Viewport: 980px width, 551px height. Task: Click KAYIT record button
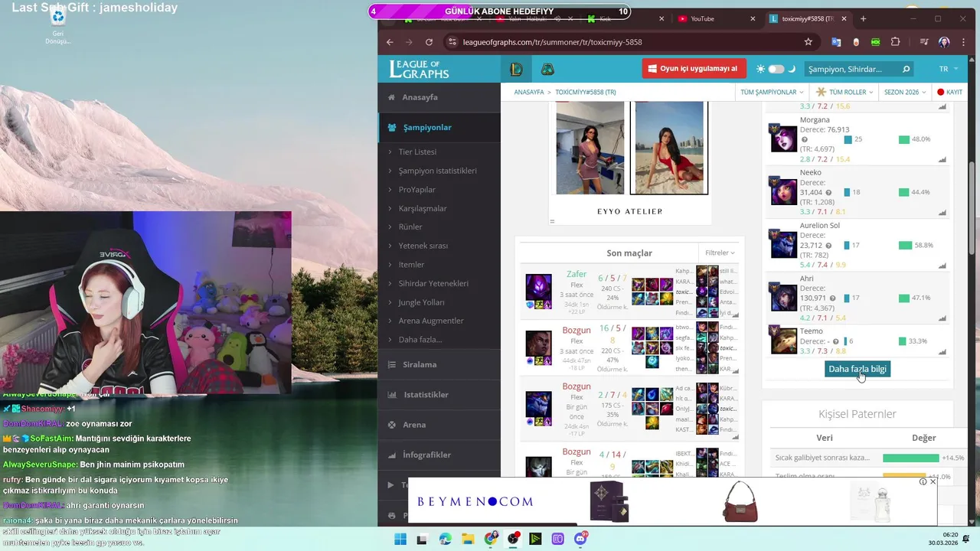(x=949, y=92)
